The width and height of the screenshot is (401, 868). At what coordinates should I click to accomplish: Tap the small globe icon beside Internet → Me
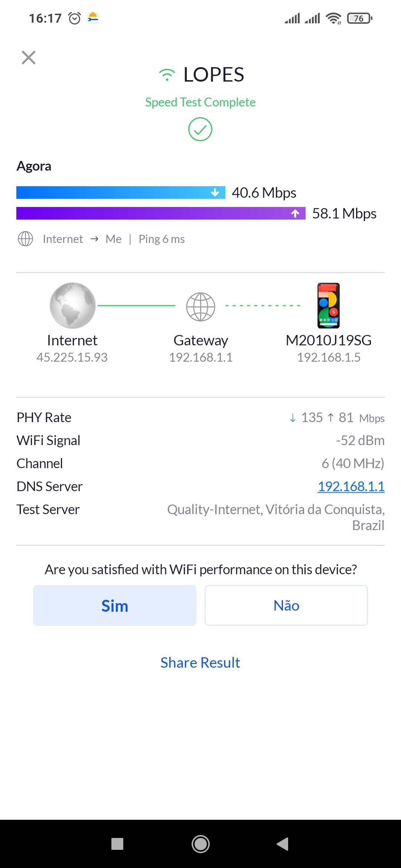point(25,239)
